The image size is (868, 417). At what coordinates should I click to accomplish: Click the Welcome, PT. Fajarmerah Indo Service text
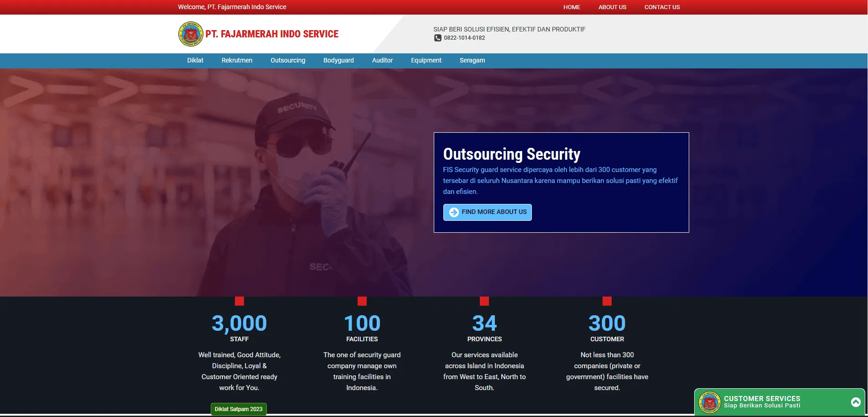(x=232, y=7)
